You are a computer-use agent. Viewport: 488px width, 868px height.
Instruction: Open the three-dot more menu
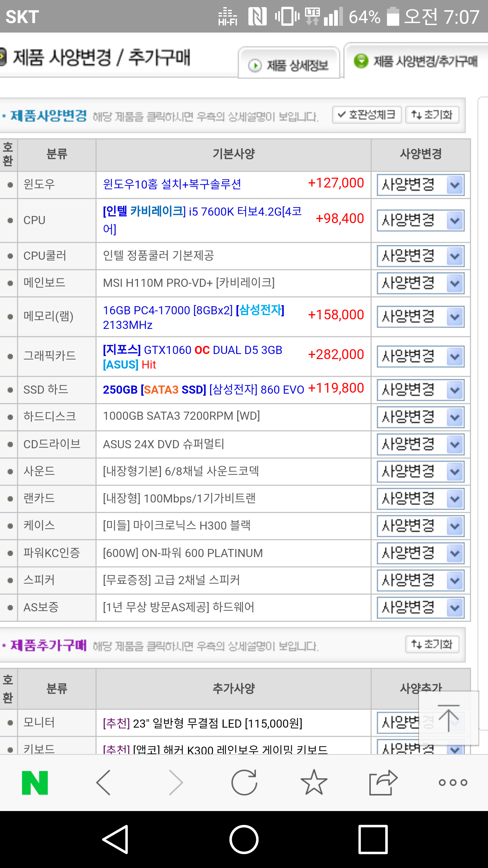(453, 783)
